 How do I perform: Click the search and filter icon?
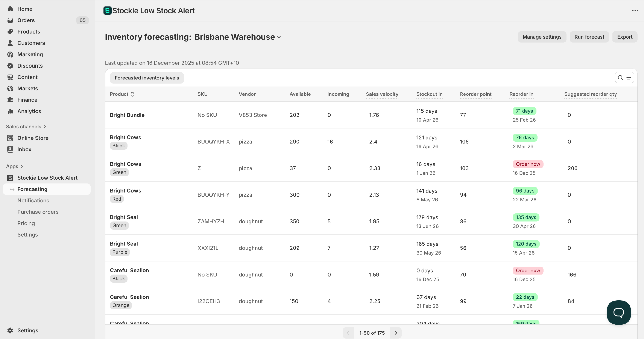[624, 78]
